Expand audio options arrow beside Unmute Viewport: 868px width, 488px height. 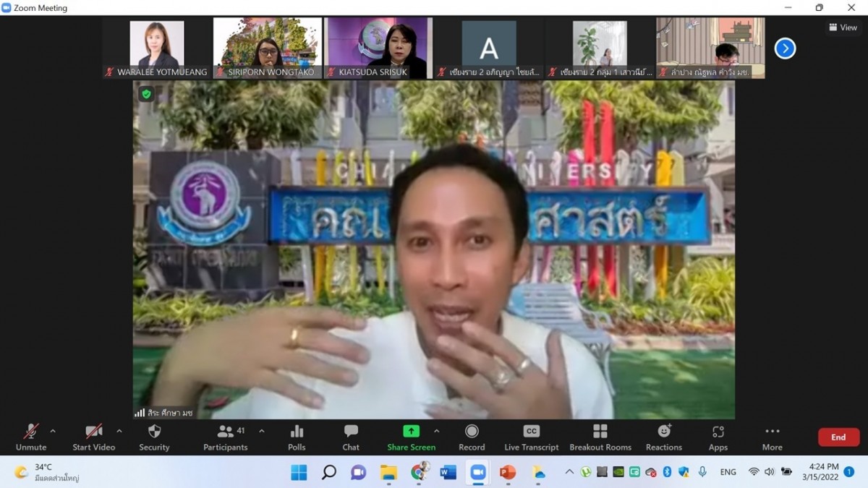[53, 431]
